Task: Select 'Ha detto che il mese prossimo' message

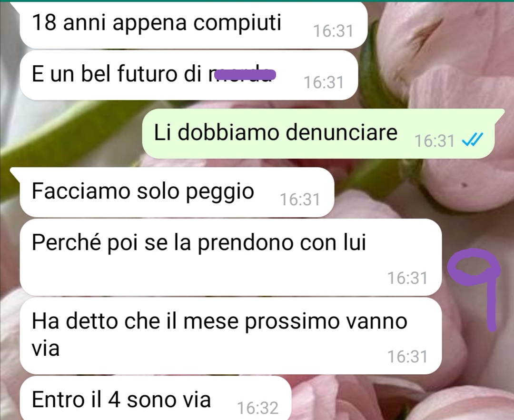Action: (x=230, y=336)
